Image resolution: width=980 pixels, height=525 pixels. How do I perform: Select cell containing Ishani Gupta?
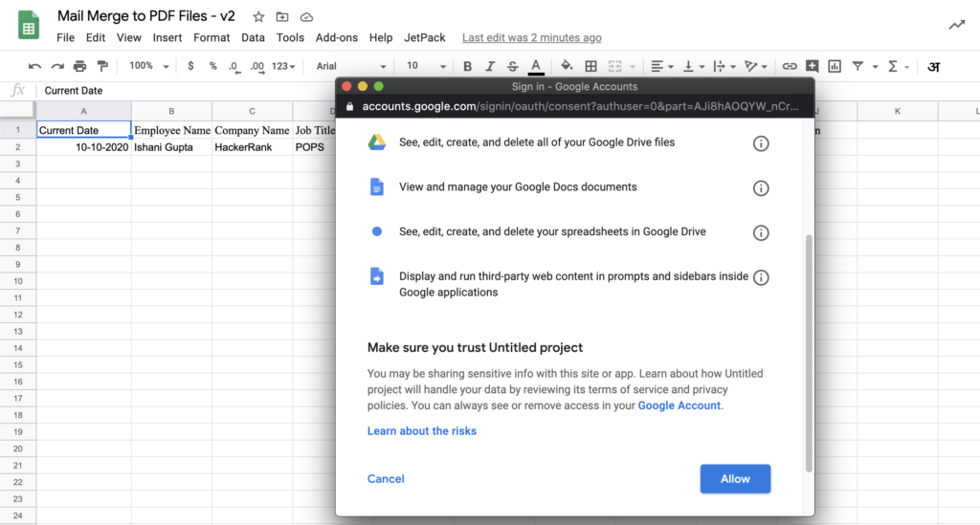click(171, 147)
